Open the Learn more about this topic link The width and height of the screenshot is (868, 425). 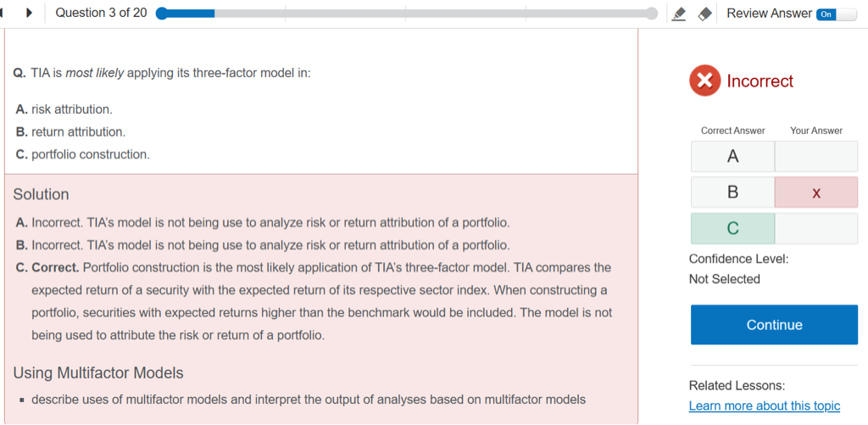pos(765,405)
